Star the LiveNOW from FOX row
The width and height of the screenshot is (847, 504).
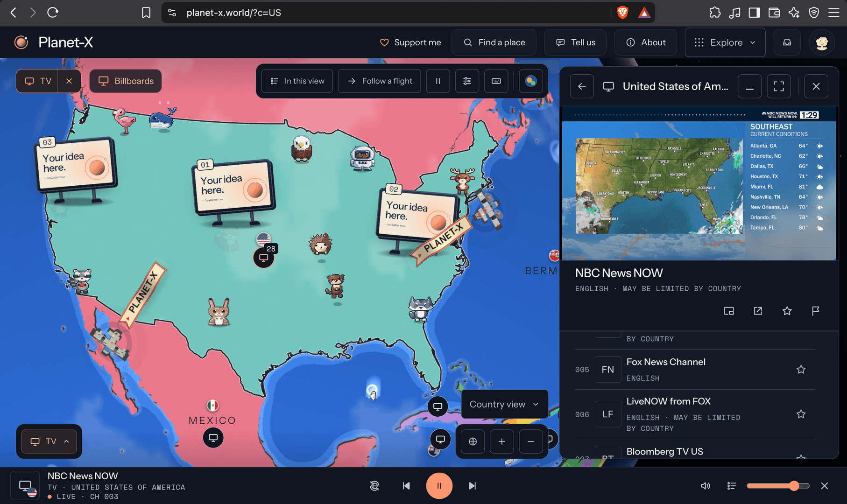tap(801, 414)
